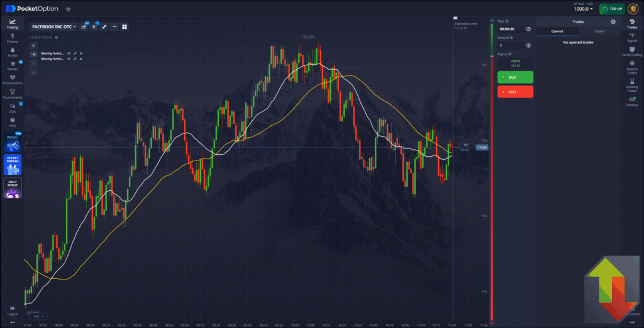The height and width of the screenshot is (328, 644).
Task: Click the 'No opened trades' text
Action: coord(578,42)
